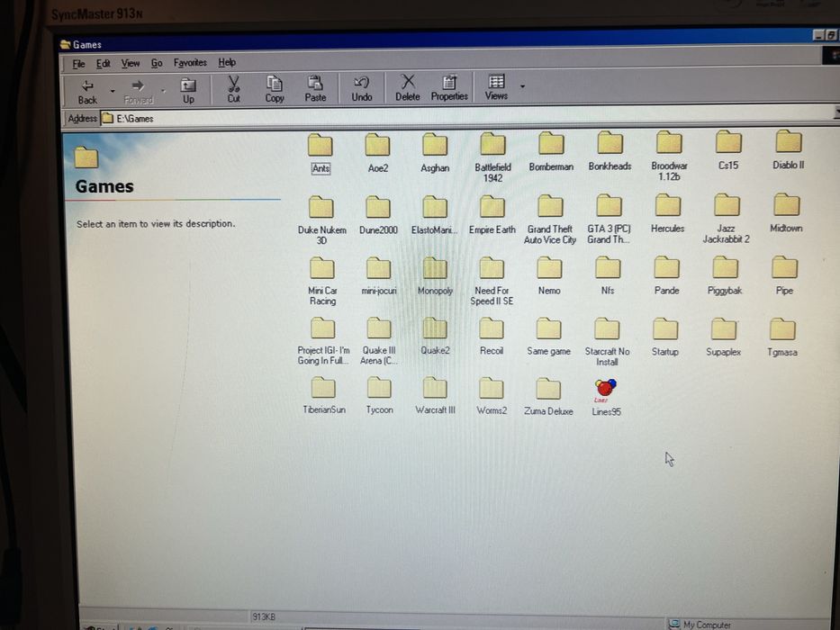The height and width of the screenshot is (630, 840).
Task: Click the Undo toolbar icon
Action: pos(362,89)
